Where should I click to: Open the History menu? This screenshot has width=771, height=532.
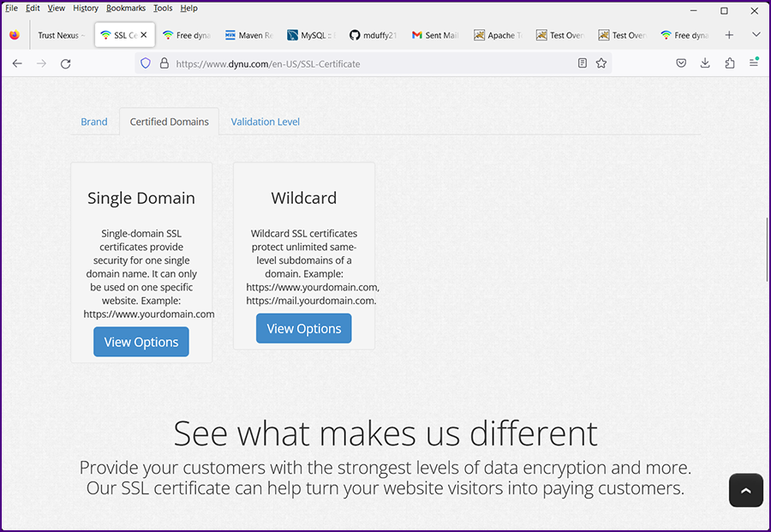click(x=86, y=9)
